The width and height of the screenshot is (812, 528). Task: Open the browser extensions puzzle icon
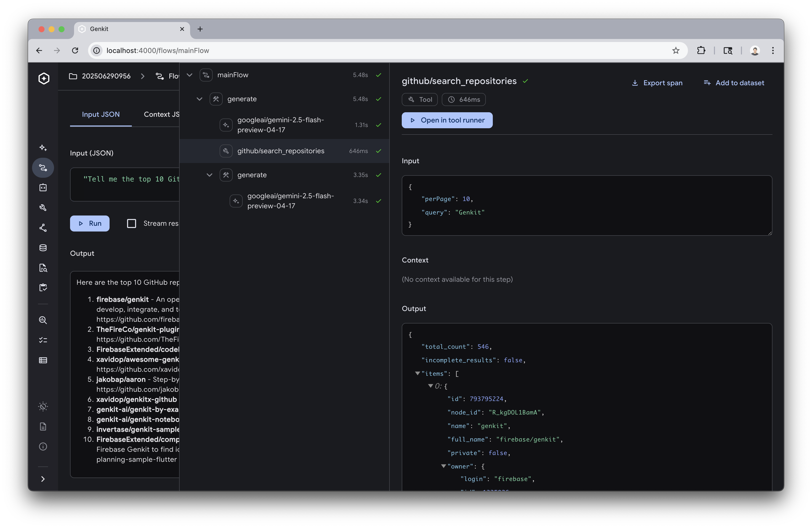pos(701,50)
